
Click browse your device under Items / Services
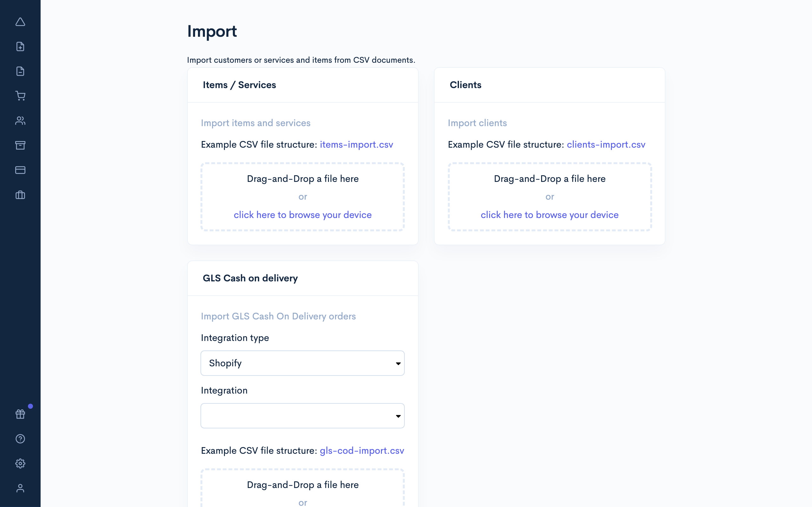[302, 215]
